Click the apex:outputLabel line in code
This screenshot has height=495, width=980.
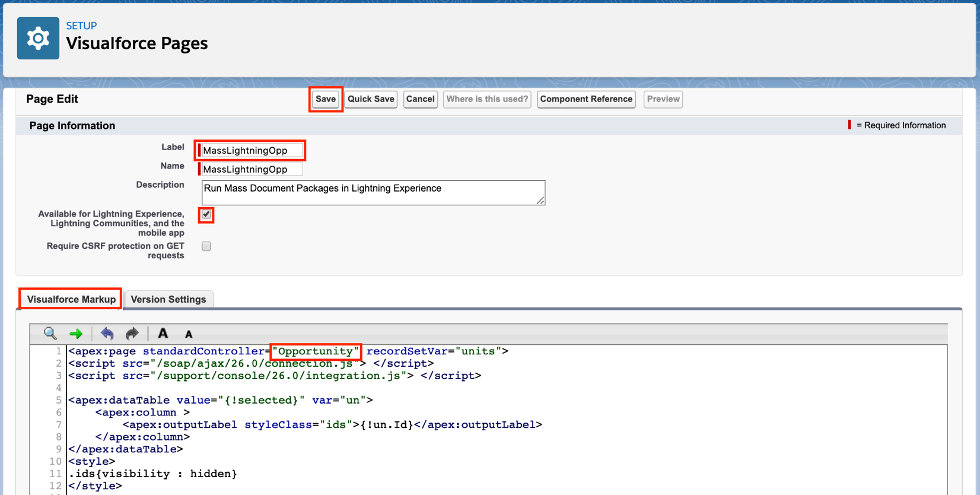tap(332, 424)
